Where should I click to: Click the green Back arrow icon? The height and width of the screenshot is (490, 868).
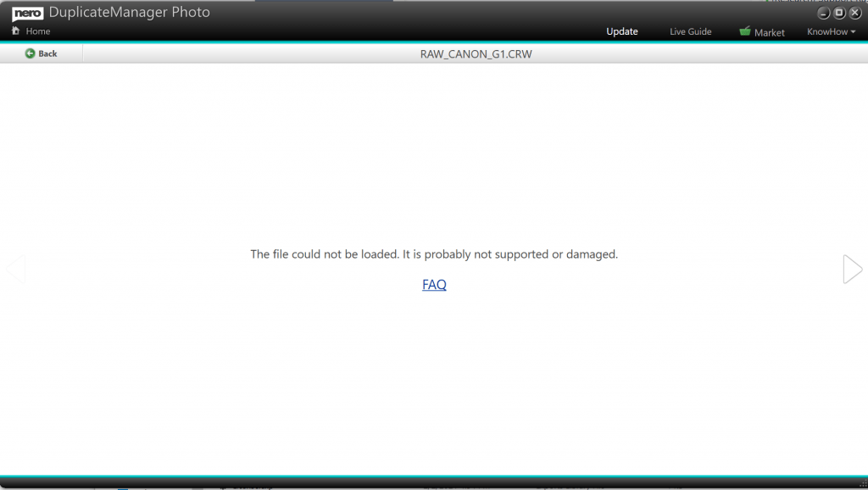pyautogui.click(x=31, y=53)
